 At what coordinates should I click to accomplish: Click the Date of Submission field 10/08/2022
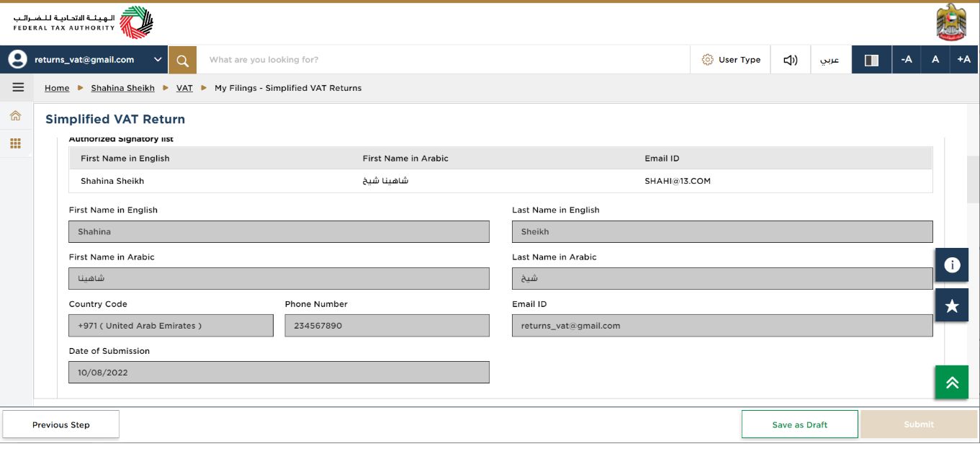point(279,372)
